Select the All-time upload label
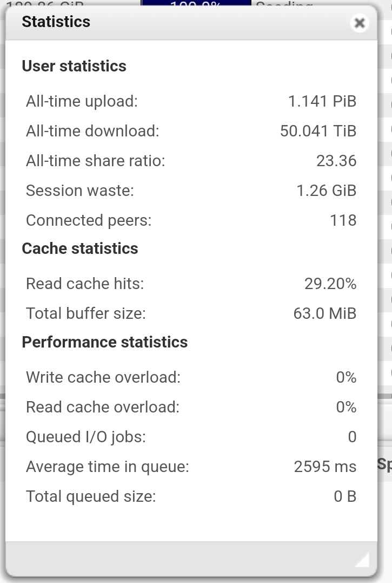The height and width of the screenshot is (583, 392). [x=82, y=101]
